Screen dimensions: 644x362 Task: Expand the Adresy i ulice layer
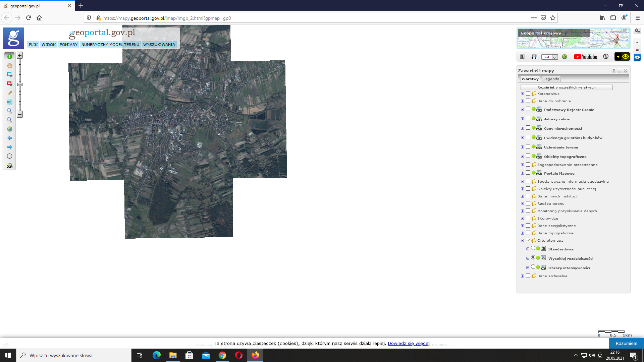pyautogui.click(x=522, y=119)
